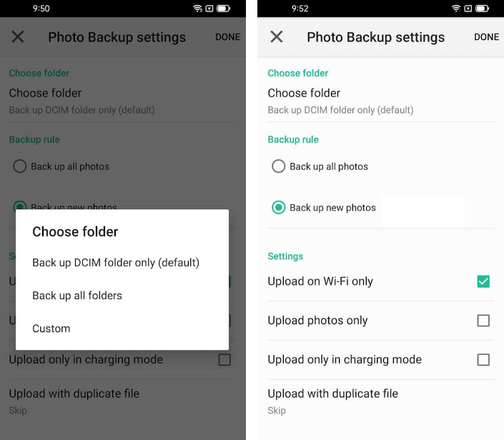Tap Wi-Fi status icon on right screen
This screenshot has width=504, height=440.
coord(456,9)
